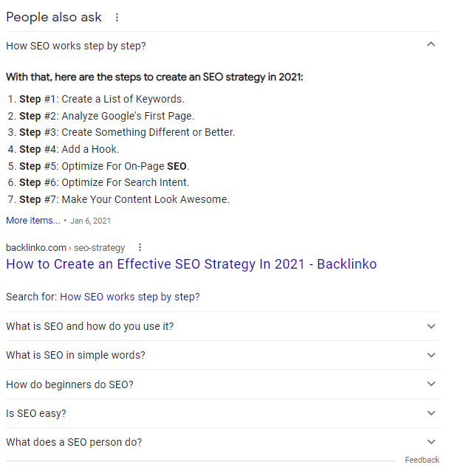Click the 'More items...' link
Image resolution: width=452 pixels, height=476 pixels.
click(33, 220)
